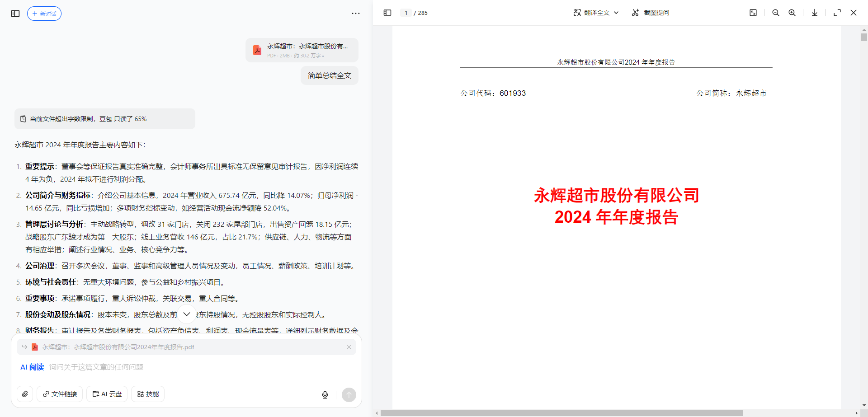Viewport: 868px width, 417px height.
Task: Zoom out the PDF document
Action: tap(776, 13)
